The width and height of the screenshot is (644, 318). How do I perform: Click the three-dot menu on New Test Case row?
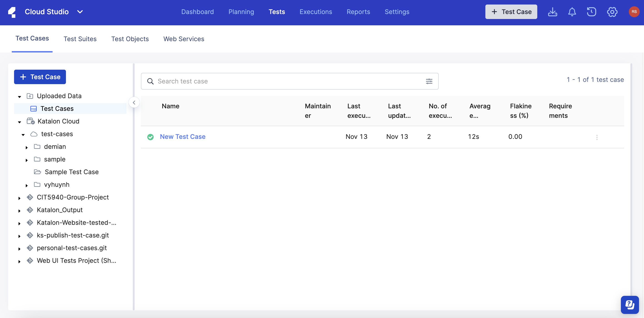(x=598, y=136)
